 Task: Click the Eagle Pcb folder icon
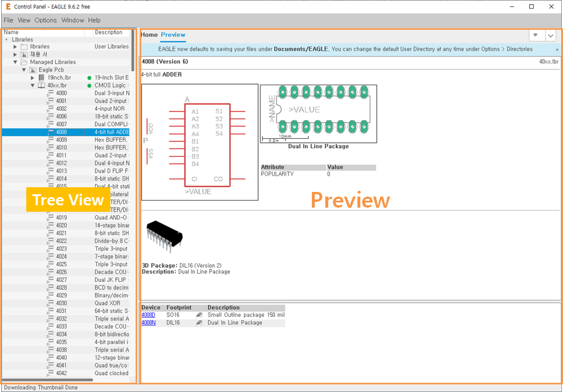[x=33, y=70]
